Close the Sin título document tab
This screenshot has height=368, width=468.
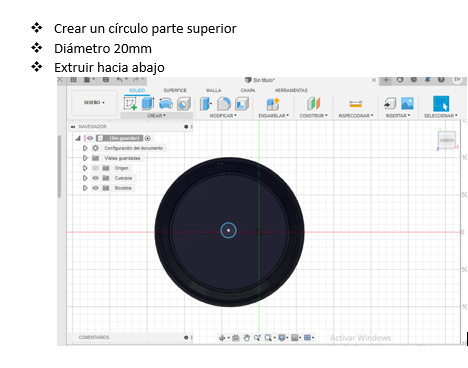pos(374,80)
